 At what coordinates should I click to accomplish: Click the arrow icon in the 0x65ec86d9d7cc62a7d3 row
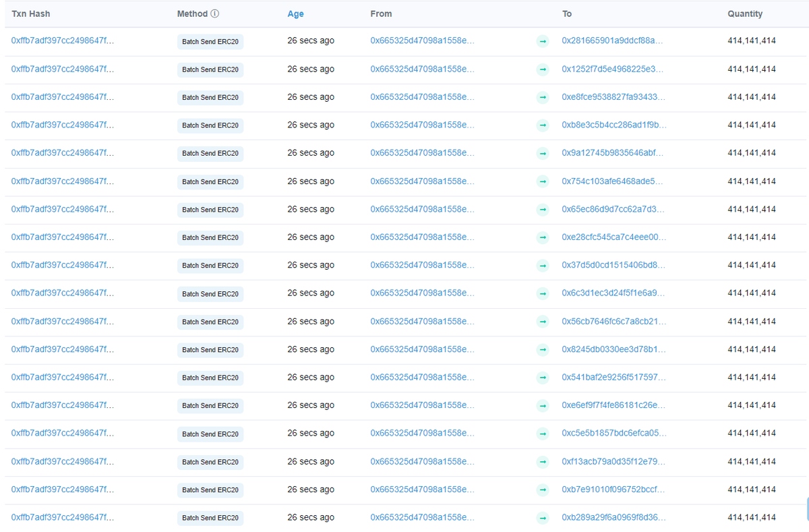543,210
